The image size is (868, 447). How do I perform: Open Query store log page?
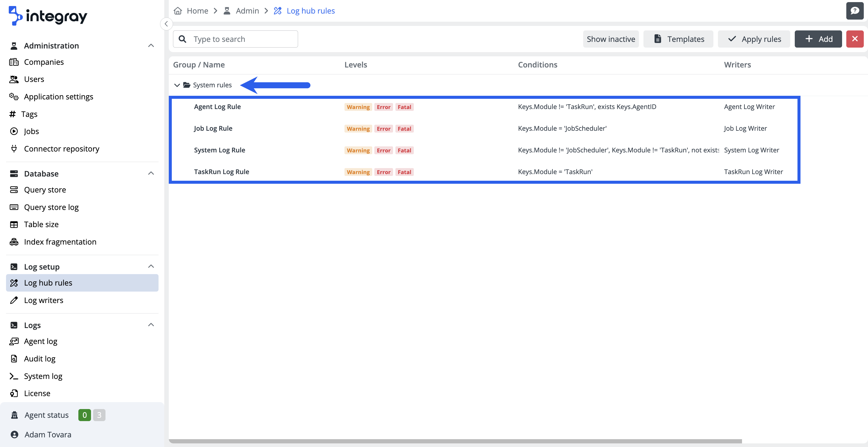(51, 207)
